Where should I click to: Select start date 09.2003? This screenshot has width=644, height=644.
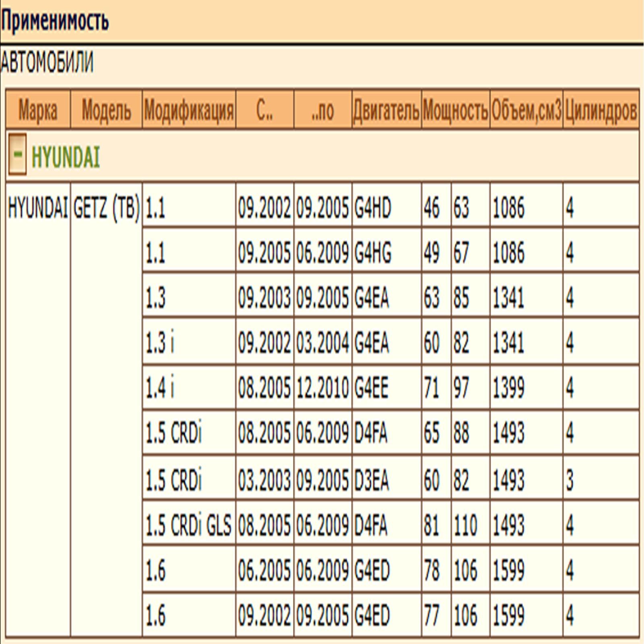264,295
